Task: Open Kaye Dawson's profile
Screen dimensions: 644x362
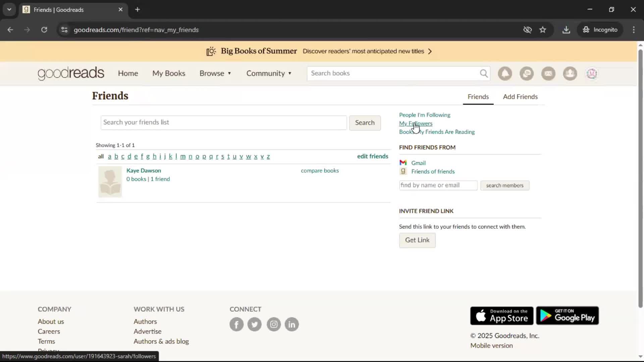Action: pos(144,171)
